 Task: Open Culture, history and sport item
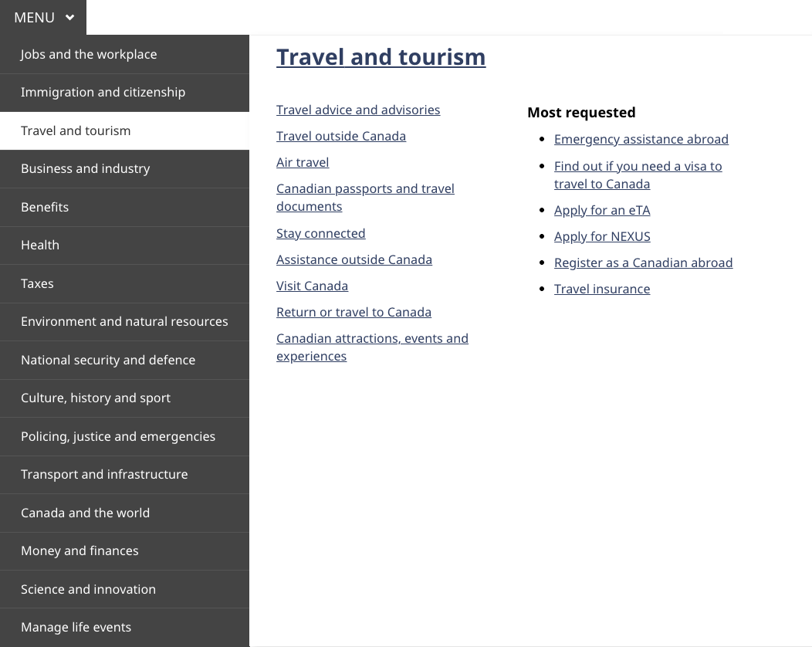124,398
